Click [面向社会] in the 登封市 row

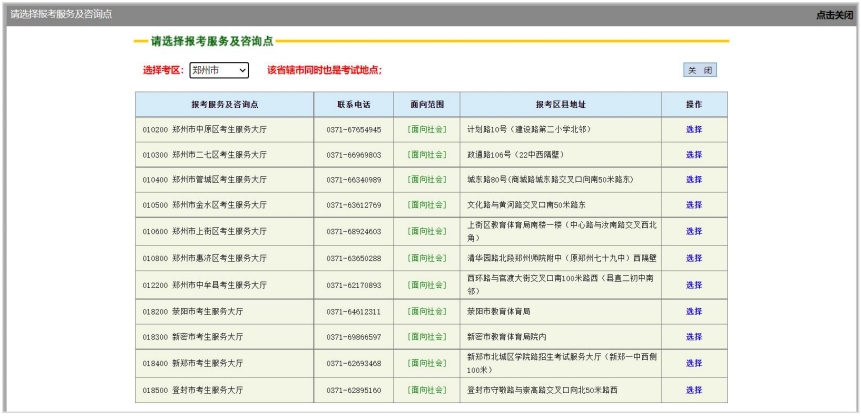tap(427, 390)
